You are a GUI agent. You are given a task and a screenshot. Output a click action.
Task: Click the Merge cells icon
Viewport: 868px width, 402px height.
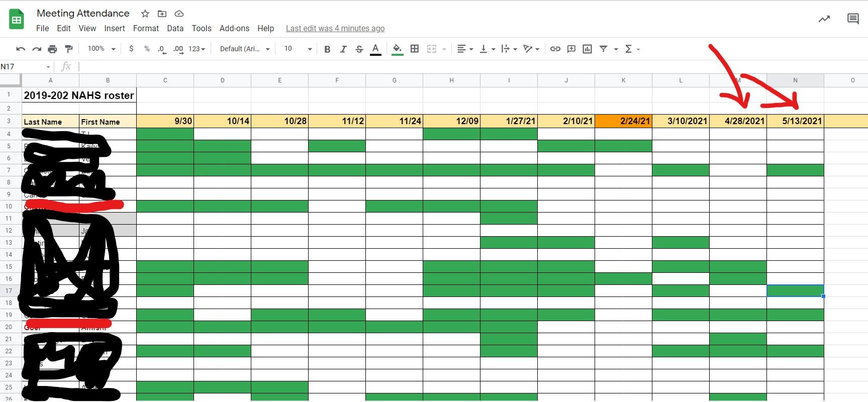tap(431, 49)
